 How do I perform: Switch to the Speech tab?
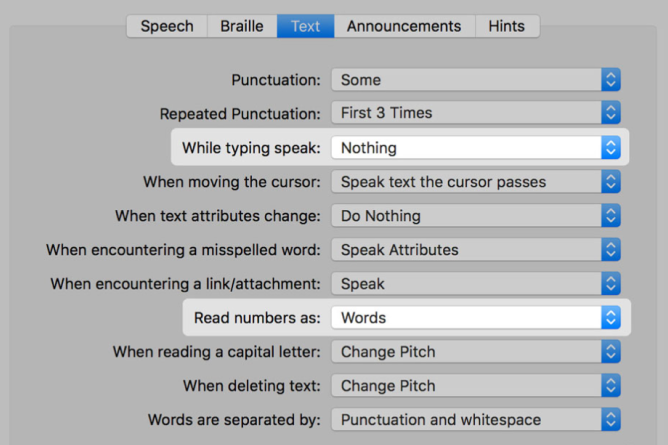point(167,26)
